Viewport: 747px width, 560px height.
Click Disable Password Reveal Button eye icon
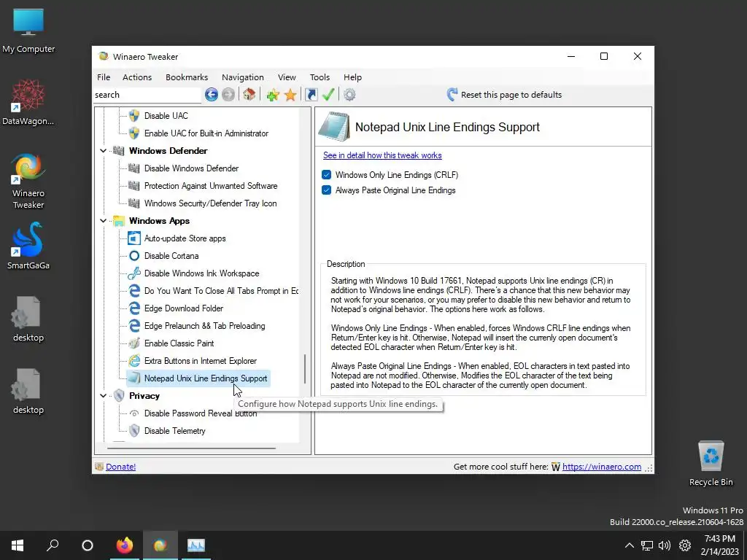pyautogui.click(x=134, y=413)
